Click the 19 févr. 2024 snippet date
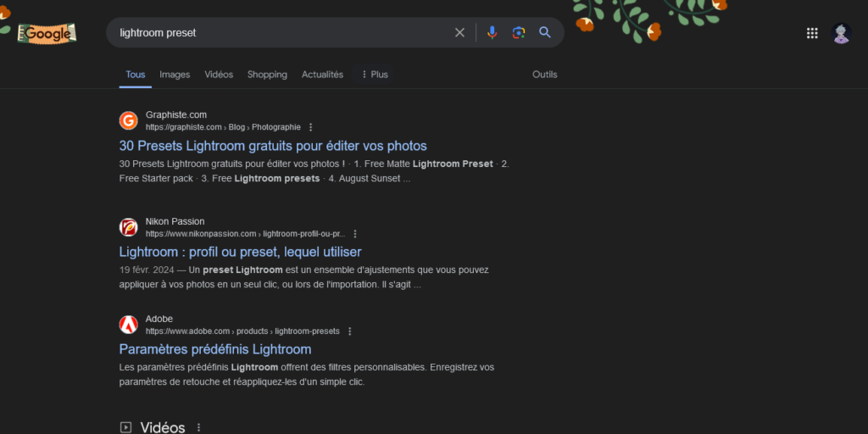 point(146,270)
